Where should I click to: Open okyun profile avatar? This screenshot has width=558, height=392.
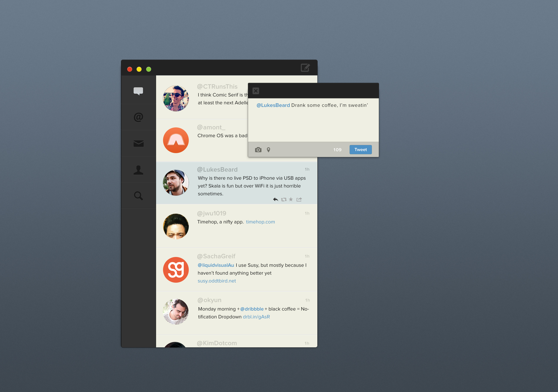pos(176,312)
